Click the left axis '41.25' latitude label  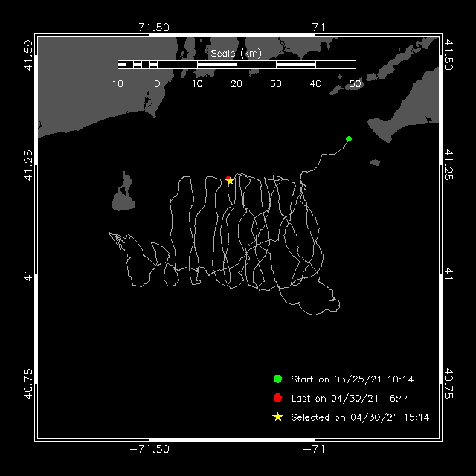pyautogui.click(x=28, y=165)
